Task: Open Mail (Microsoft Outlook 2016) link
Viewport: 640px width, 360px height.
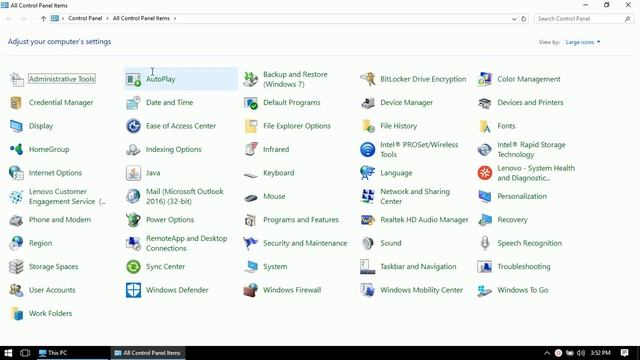Action: point(184,196)
